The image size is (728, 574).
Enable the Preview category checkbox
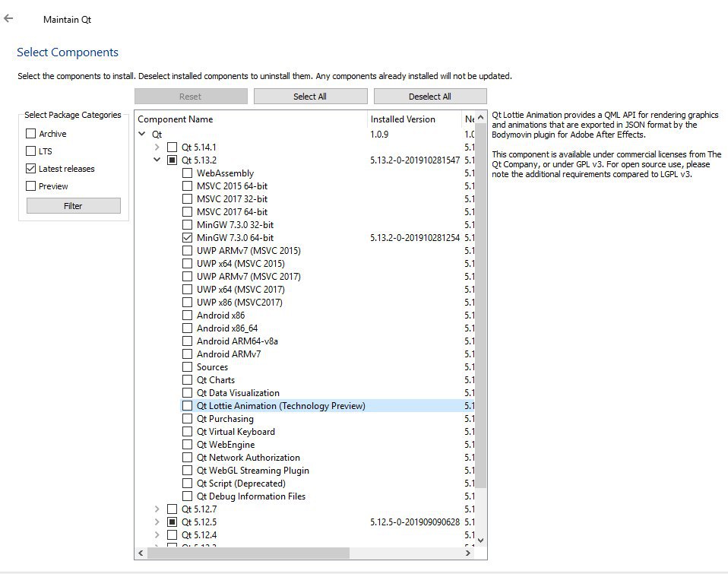tap(30, 186)
